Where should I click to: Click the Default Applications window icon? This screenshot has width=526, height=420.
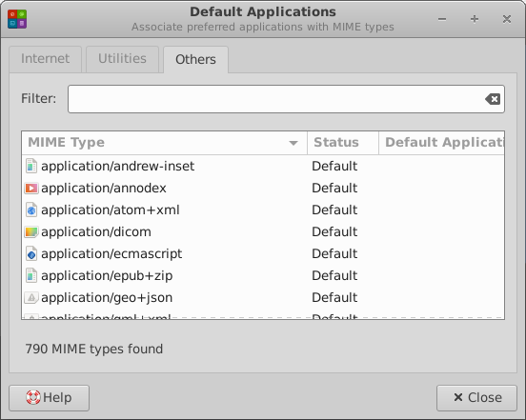[x=17, y=19]
